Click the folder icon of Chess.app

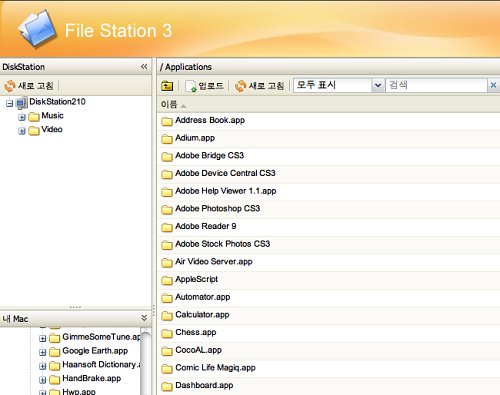pyautogui.click(x=167, y=333)
